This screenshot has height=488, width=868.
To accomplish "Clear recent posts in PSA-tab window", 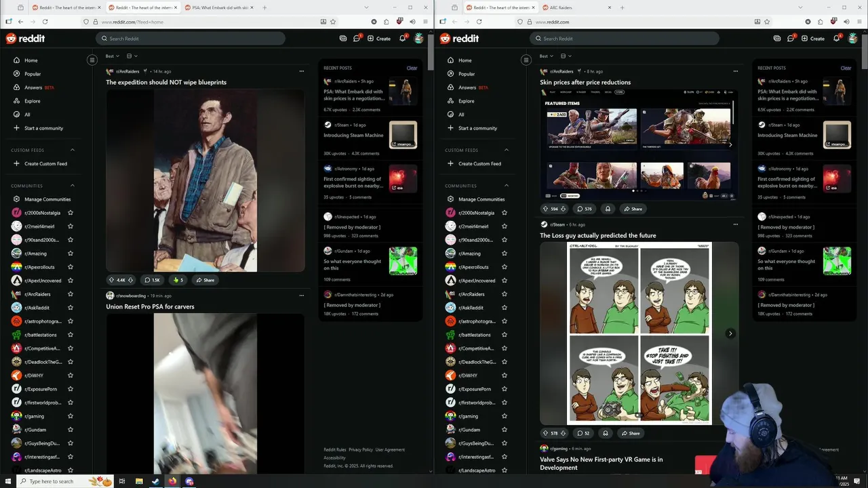I will (412, 68).
